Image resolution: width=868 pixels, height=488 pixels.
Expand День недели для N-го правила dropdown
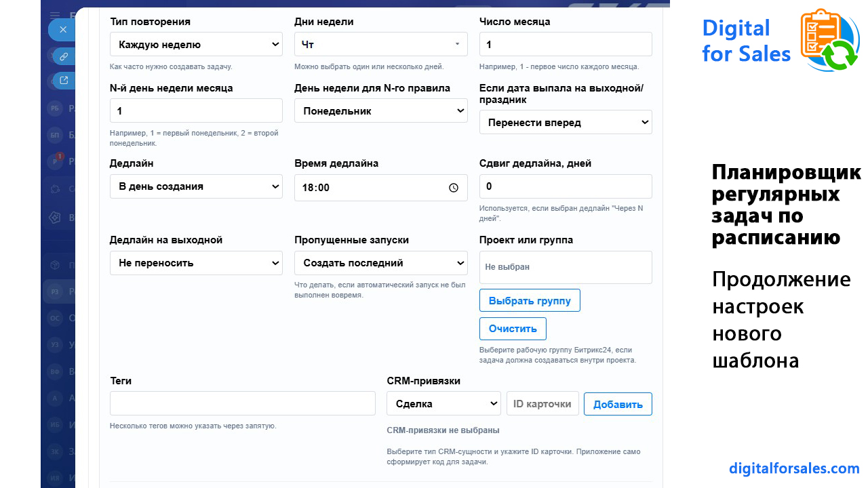pos(381,111)
